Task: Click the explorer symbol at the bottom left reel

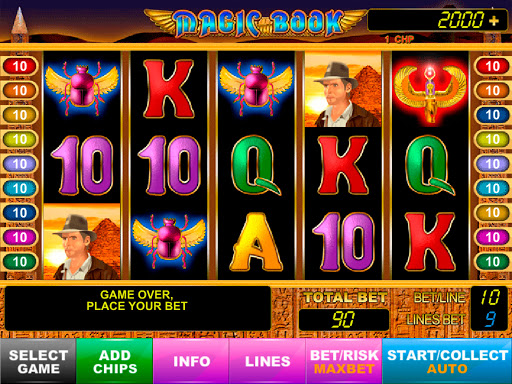Action: point(82,241)
